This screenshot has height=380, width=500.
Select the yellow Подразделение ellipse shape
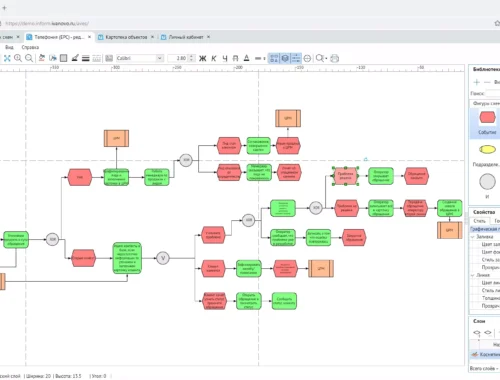pos(487,149)
